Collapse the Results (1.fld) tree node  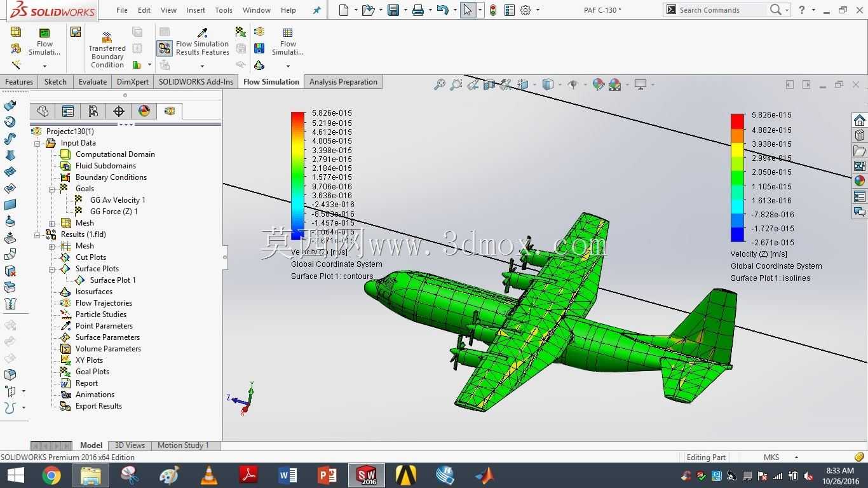click(37, 235)
